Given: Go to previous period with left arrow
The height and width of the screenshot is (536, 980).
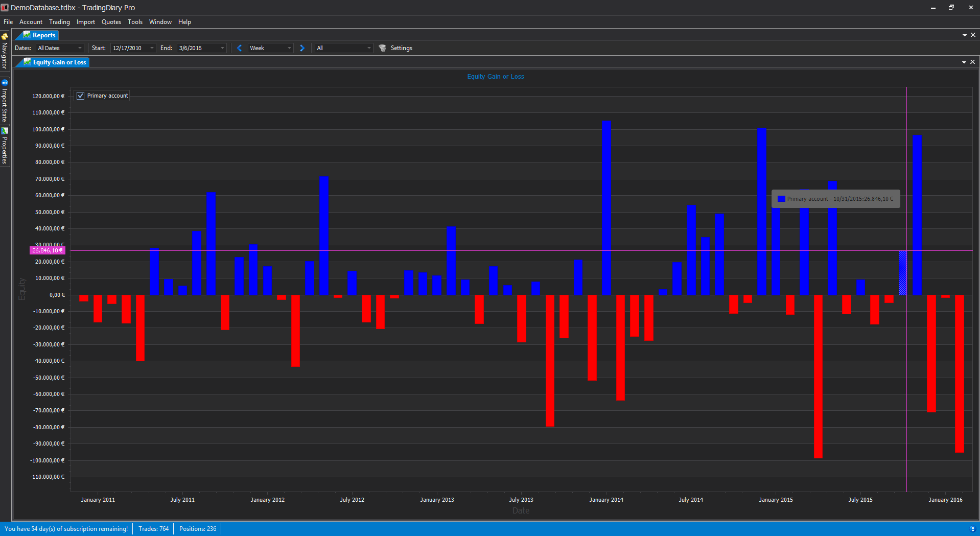Looking at the screenshot, I should [x=239, y=48].
